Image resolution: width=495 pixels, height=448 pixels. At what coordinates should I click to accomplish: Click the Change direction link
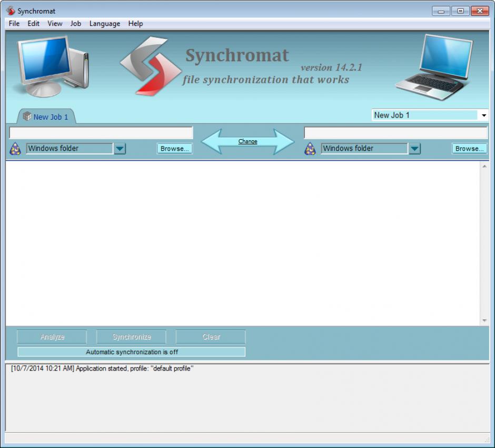pos(248,141)
